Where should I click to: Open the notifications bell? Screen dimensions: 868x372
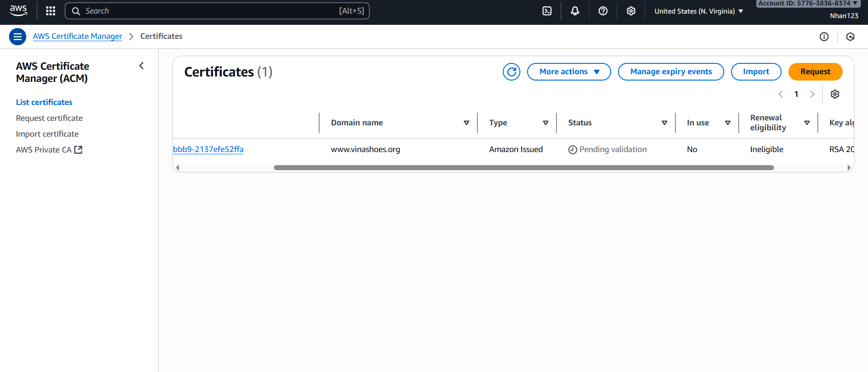pyautogui.click(x=575, y=11)
